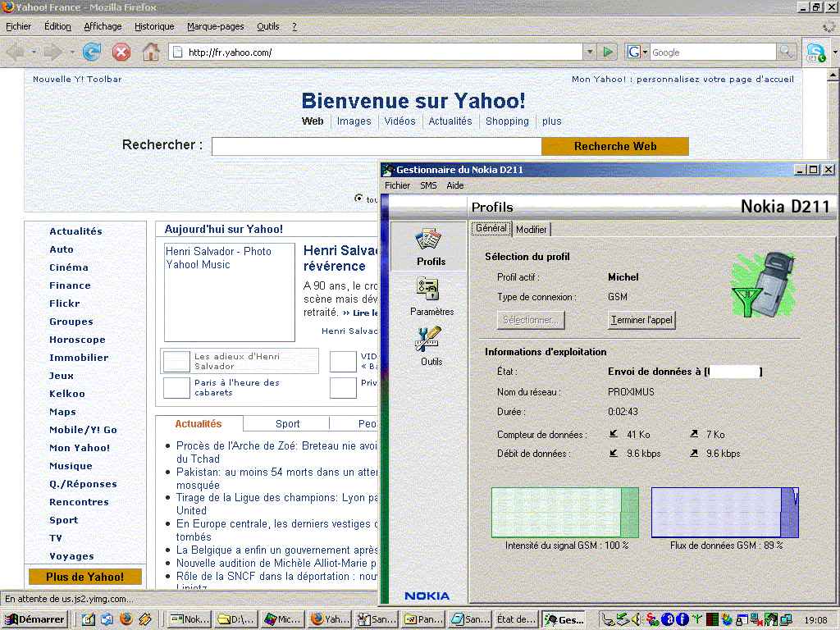This screenshot has height=630, width=840.
Task: Click the green Go arrow beside address bar
Action: [608, 52]
